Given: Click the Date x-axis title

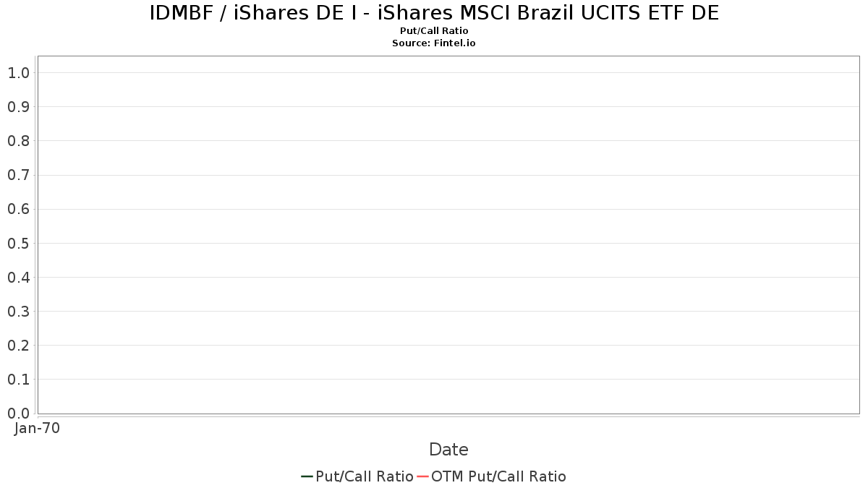Looking at the screenshot, I should pyautogui.click(x=448, y=450).
